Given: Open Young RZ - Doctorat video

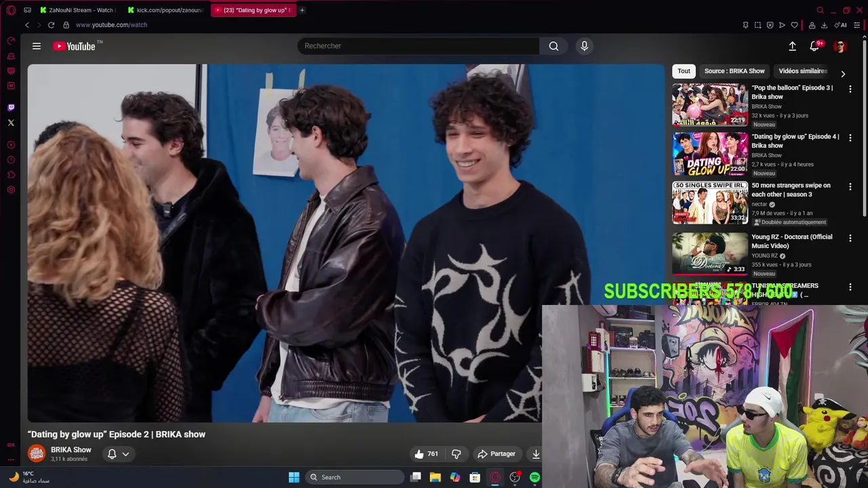Looking at the screenshot, I should (x=710, y=254).
